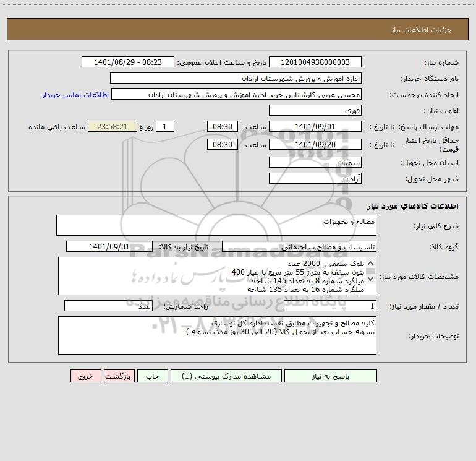The image size is (476, 461).
Task: Select line میلگرد شماره 16 به تعداد 135
Action: [x=306, y=290]
